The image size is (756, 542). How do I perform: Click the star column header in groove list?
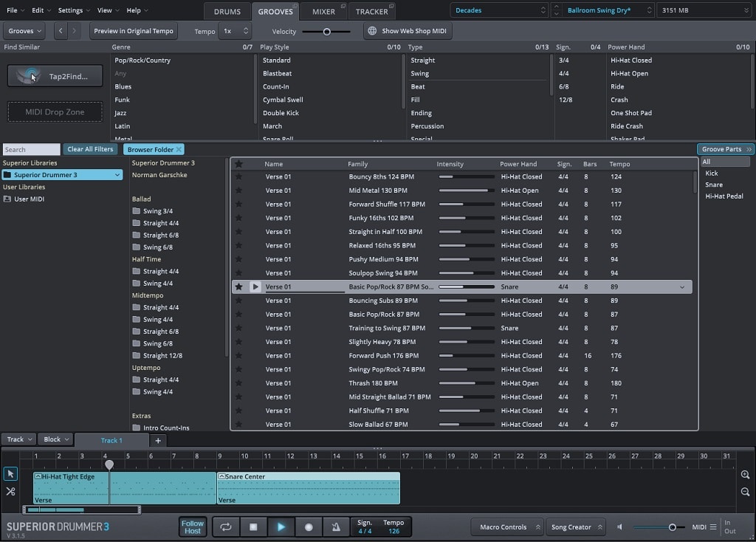[238, 164]
